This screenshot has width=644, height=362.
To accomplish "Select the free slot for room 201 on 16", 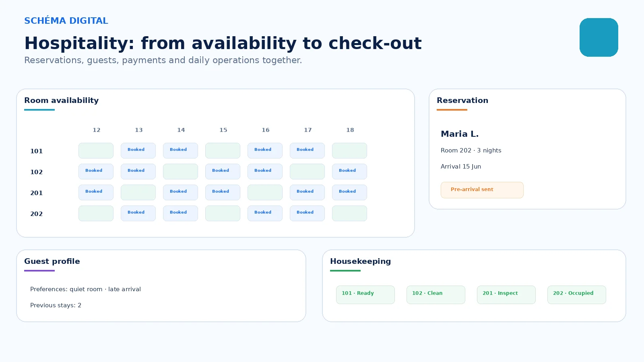I will pyautogui.click(x=265, y=192).
